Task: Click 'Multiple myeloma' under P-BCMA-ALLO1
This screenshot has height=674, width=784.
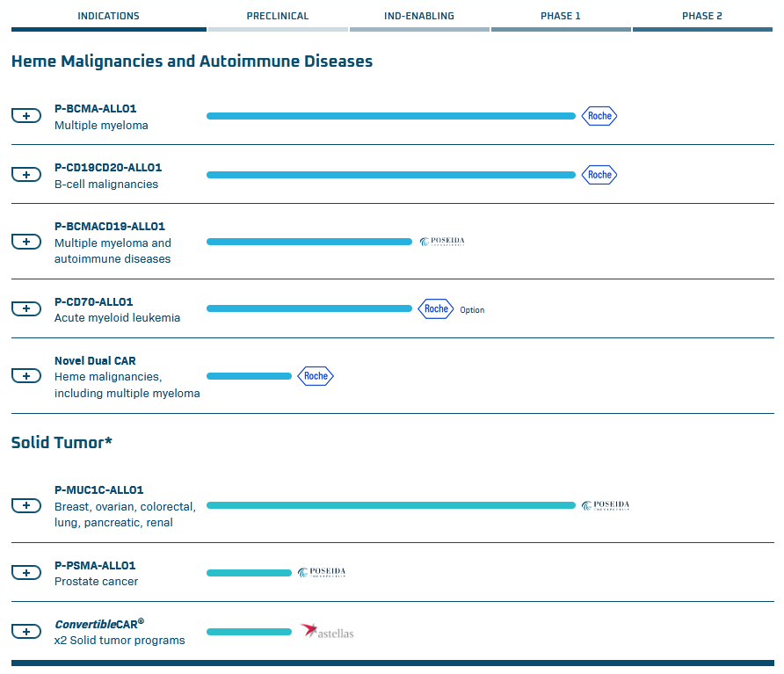Action: 101,125
